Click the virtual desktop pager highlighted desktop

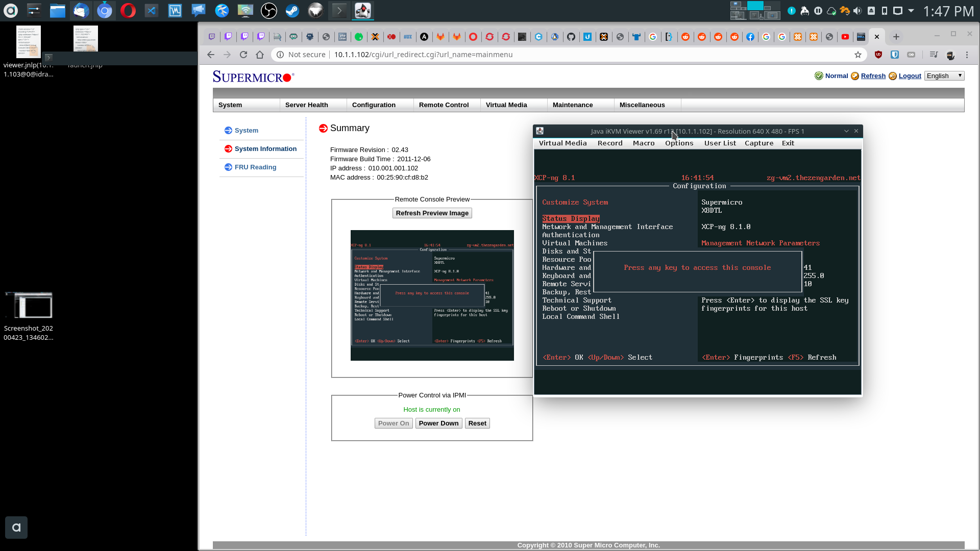755,6
